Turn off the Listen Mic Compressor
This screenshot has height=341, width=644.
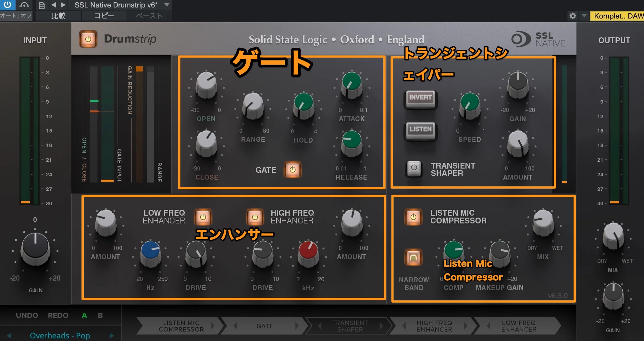coord(413,217)
